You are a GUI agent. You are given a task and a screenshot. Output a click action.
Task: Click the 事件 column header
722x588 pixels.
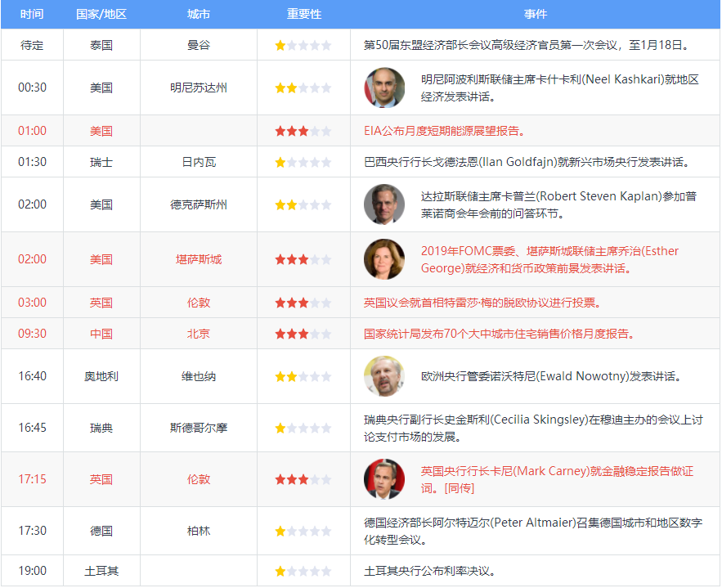(535, 14)
